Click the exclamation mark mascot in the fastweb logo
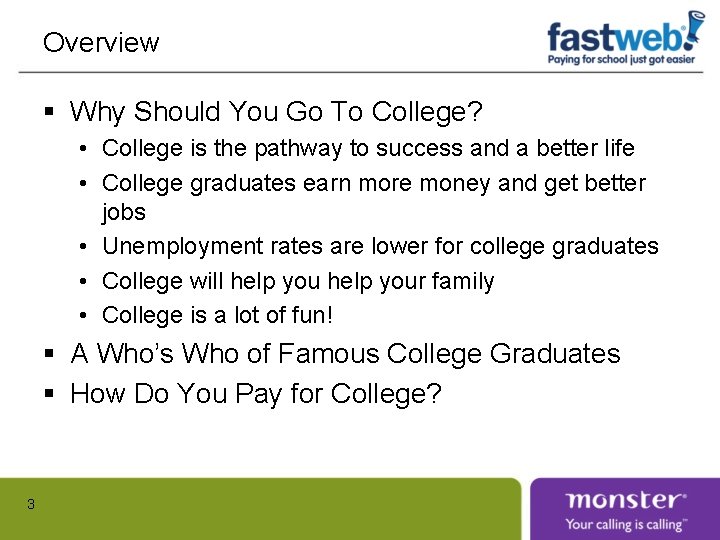The width and height of the screenshot is (720, 540). (x=693, y=30)
